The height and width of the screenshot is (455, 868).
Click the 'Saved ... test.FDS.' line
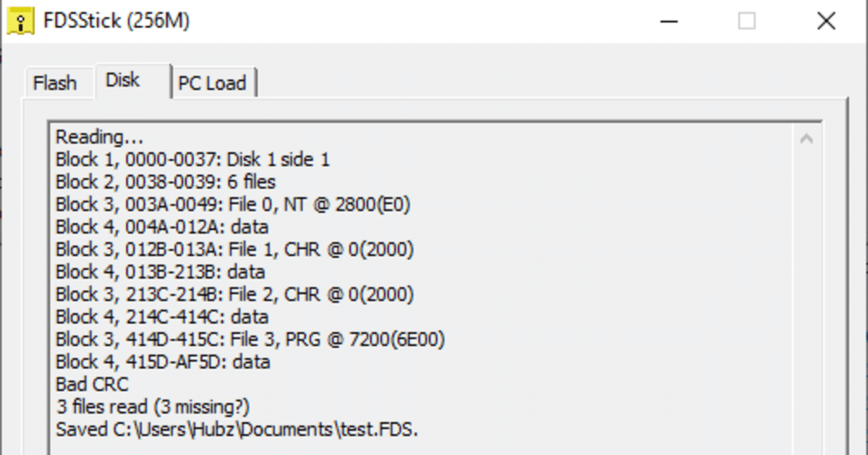(x=237, y=429)
